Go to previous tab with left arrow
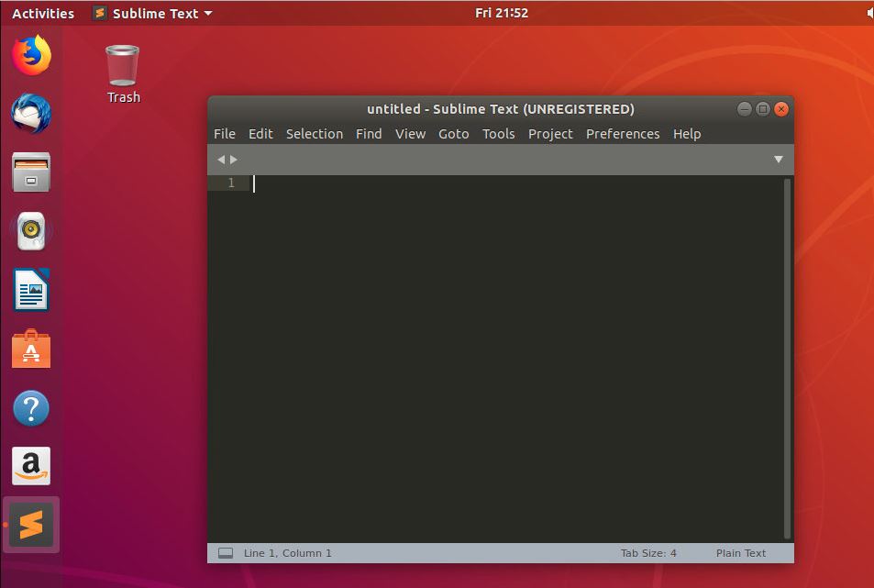Image resolution: width=874 pixels, height=588 pixels. point(221,160)
